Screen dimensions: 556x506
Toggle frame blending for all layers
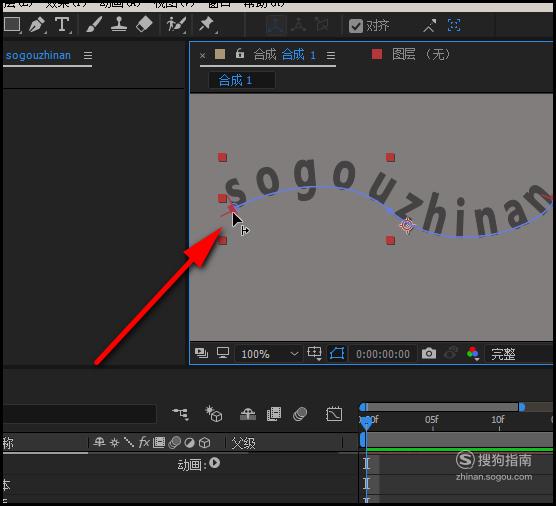coord(274,414)
